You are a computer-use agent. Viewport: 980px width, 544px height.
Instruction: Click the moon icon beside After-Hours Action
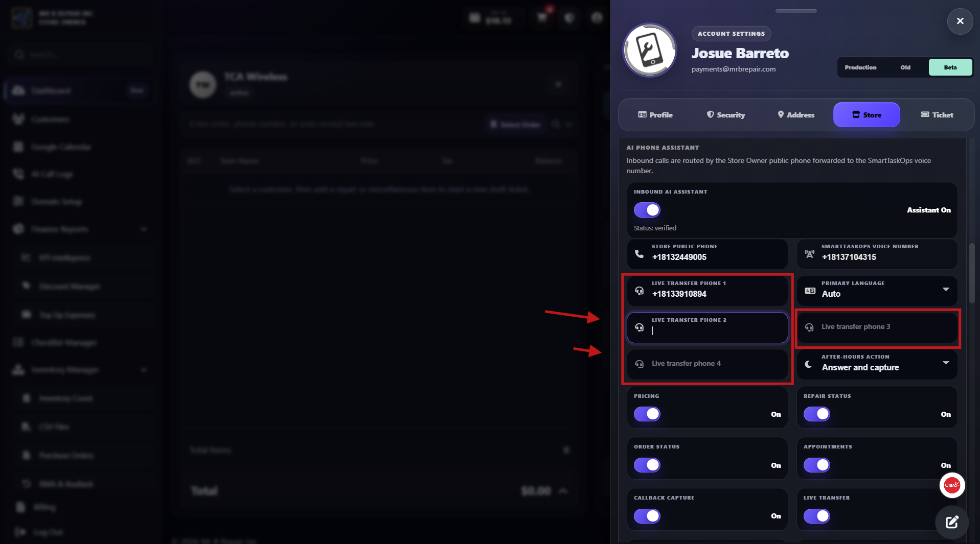808,364
